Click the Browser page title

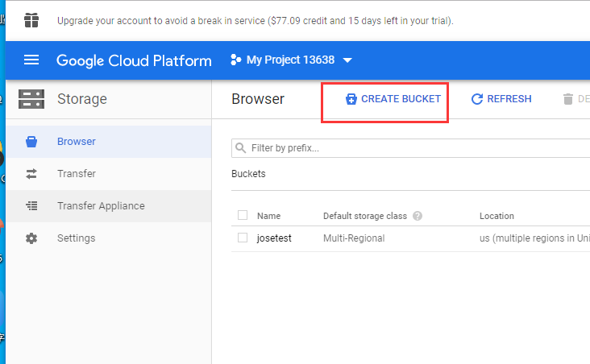click(258, 99)
